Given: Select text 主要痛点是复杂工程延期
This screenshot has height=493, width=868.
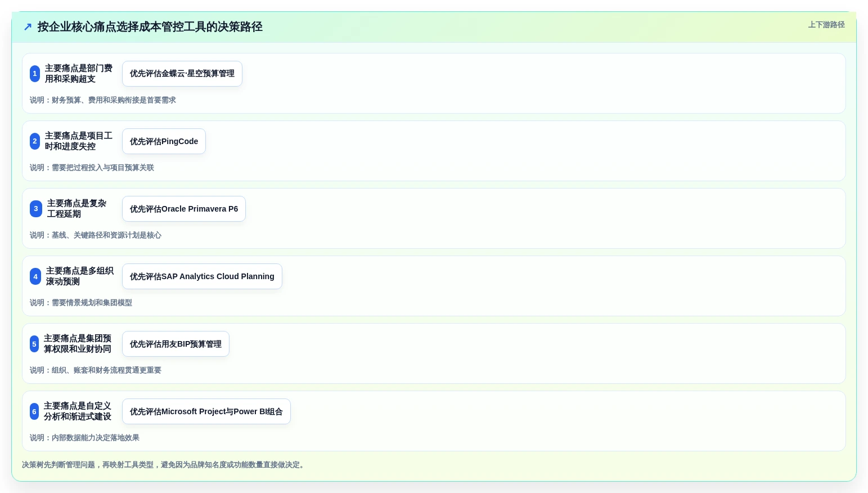Looking at the screenshot, I should [77, 209].
